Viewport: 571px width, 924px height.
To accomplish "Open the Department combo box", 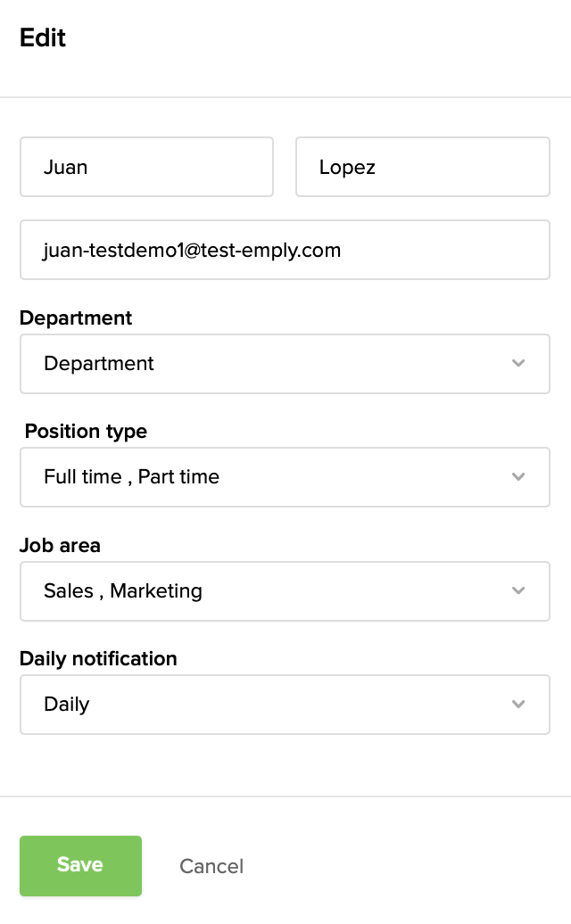I will tap(285, 363).
